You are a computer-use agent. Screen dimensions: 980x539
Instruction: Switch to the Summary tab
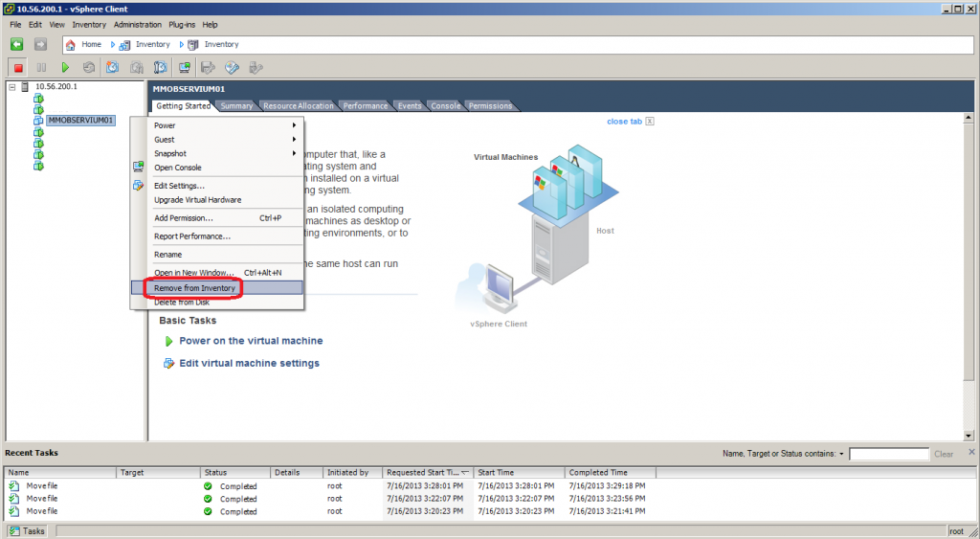[237, 106]
